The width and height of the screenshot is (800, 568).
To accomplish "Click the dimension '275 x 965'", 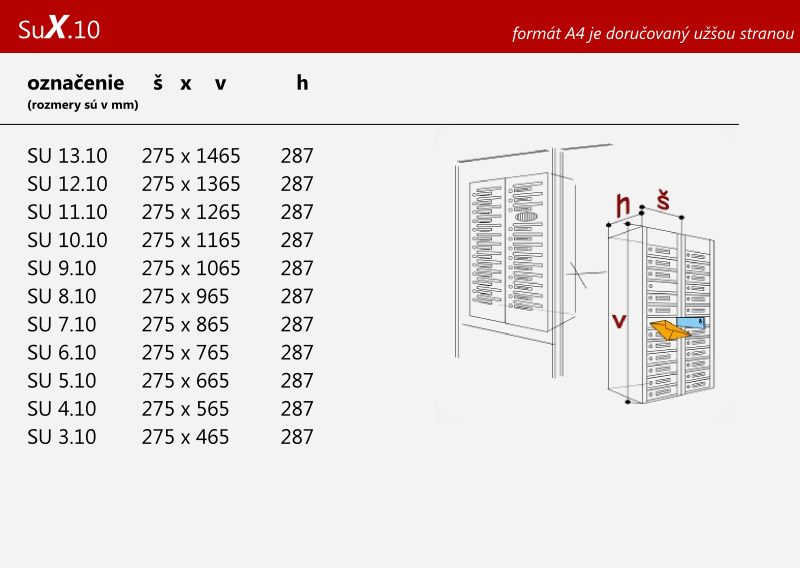I will click(x=185, y=296).
